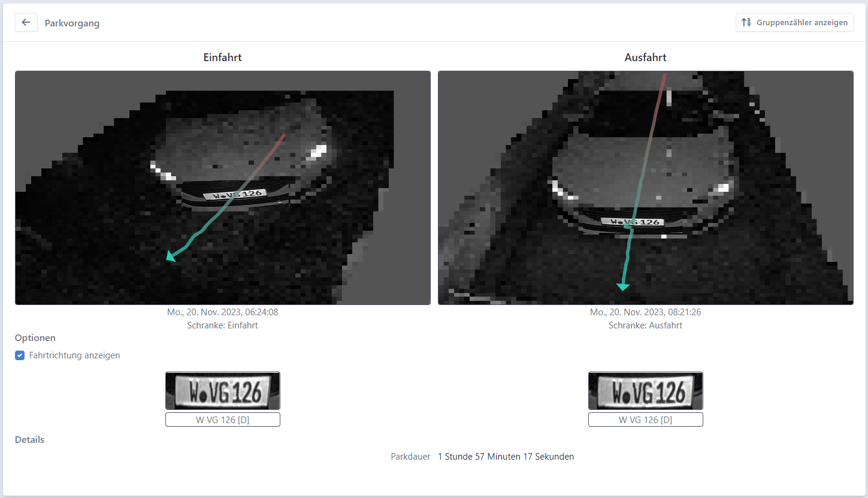Select the exit timestamp 08:21:26
The width and height of the screenshot is (868, 498).
coord(646,312)
